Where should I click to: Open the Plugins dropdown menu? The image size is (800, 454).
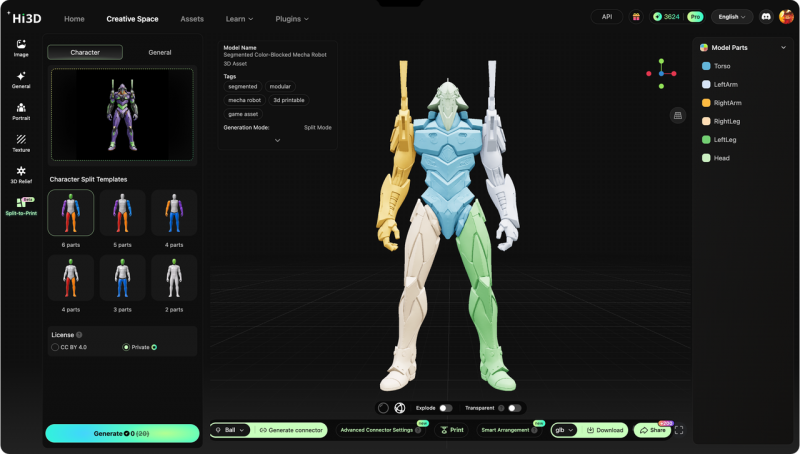click(x=292, y=19)
